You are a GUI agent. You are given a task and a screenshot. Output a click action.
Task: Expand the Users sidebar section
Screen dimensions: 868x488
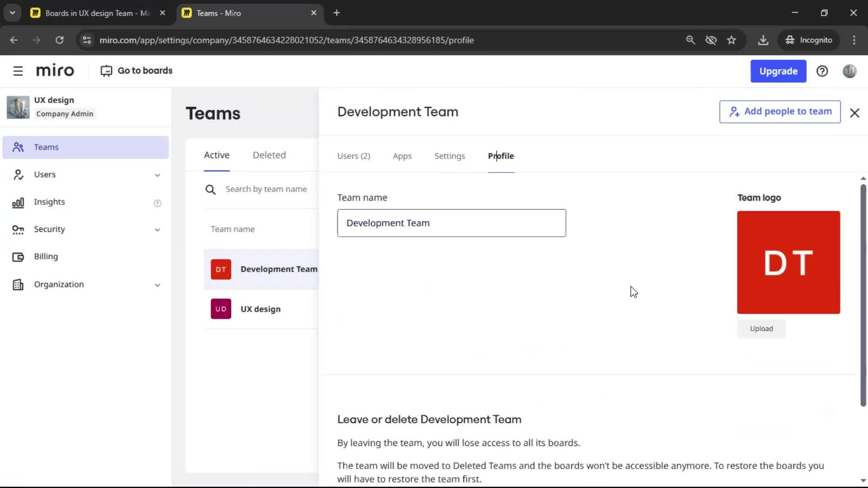click(x=157, y=175)
